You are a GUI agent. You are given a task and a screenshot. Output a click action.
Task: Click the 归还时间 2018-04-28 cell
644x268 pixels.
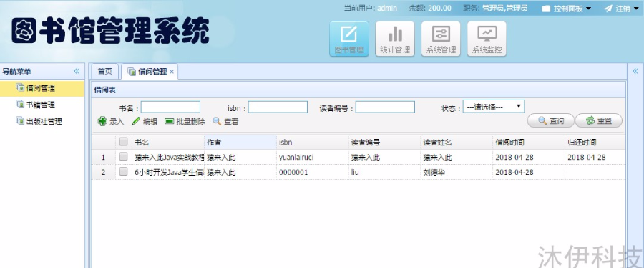tap(595, 157)
